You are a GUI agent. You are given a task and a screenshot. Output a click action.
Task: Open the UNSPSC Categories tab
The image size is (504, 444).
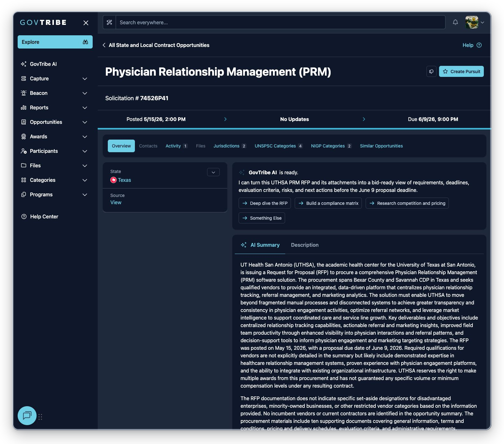279,146
